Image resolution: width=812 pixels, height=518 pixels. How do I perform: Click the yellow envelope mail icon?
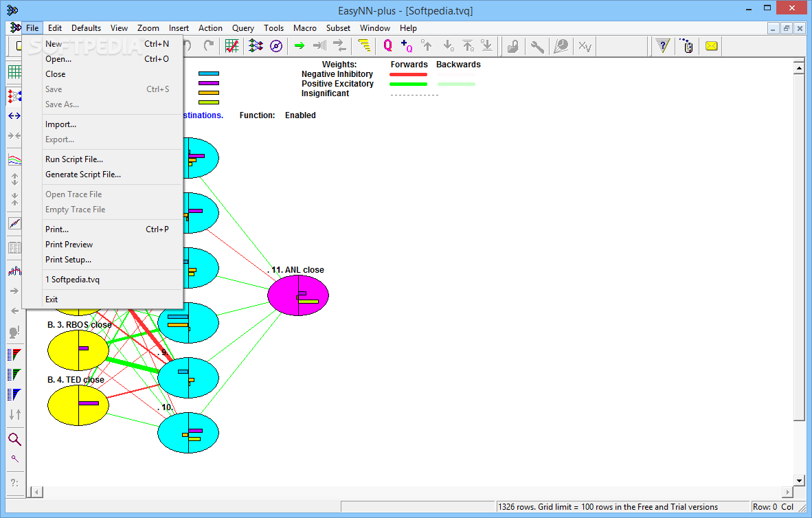(712, 46)
